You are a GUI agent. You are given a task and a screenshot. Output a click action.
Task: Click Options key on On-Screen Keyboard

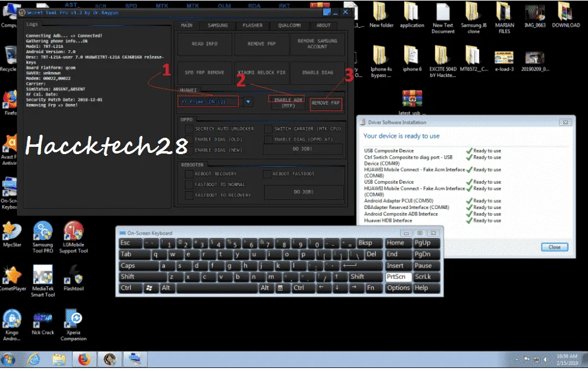click(x=398, y=288)
